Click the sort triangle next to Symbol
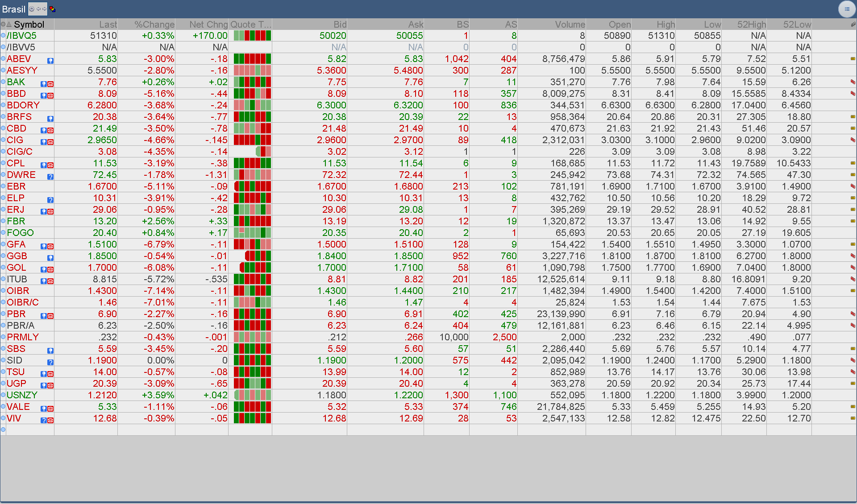Viewport: 857px width, 504px height. pyautogui.click(x=9, y=25)
